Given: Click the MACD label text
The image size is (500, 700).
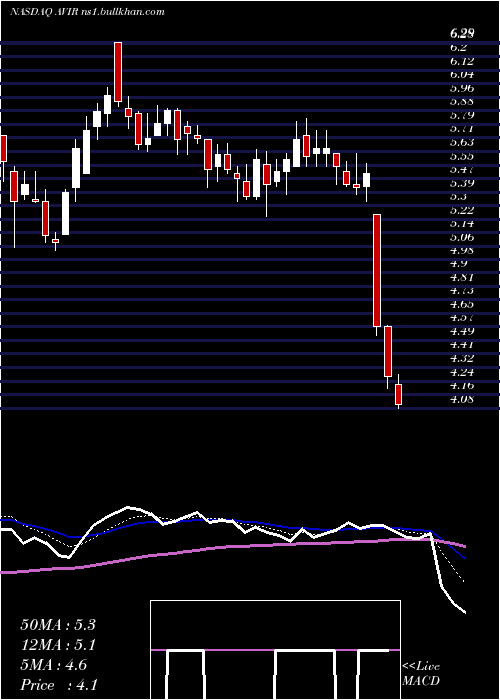Looking at the screenshot, I should [x=421, y=682].
